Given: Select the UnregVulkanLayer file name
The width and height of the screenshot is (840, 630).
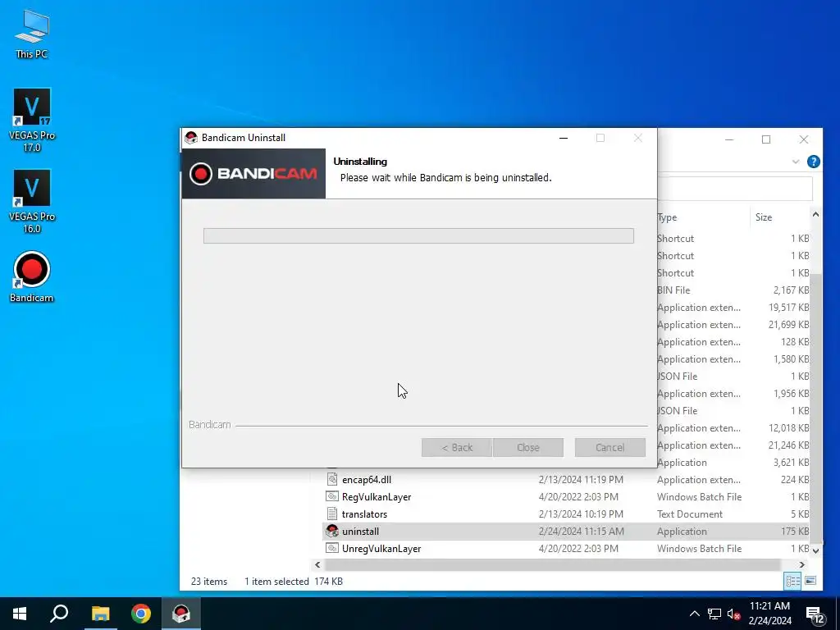Looking at the screenshot, I should (381, 549).
